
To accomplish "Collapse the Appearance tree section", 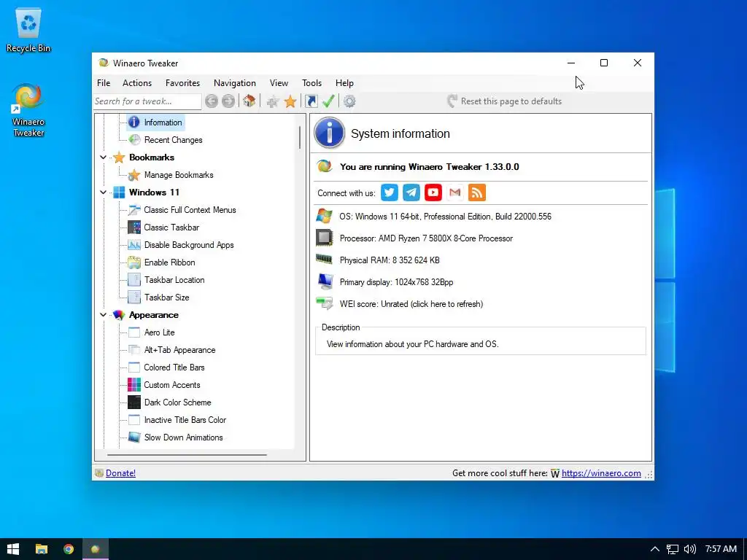I will pos(103,315).
